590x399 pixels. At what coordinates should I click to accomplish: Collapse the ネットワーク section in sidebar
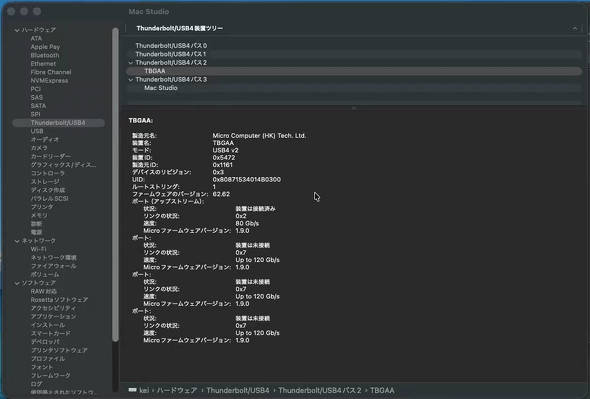pos(17,241)
